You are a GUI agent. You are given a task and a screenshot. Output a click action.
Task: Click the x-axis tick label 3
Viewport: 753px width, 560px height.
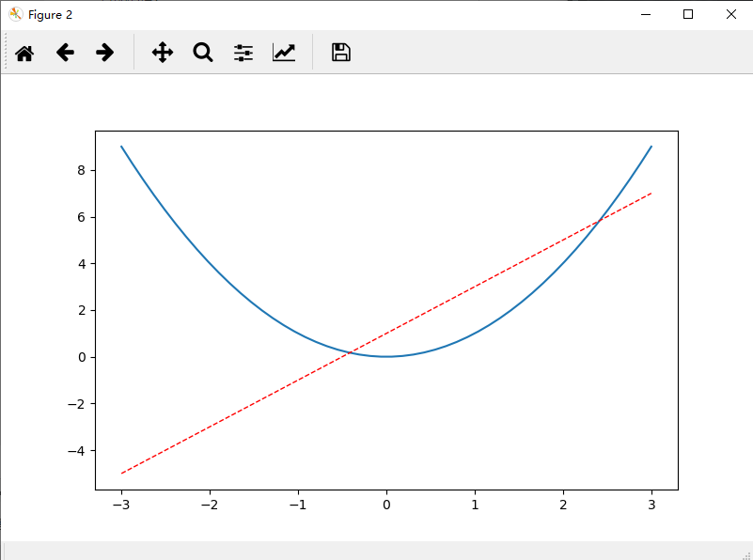[651, 505]
